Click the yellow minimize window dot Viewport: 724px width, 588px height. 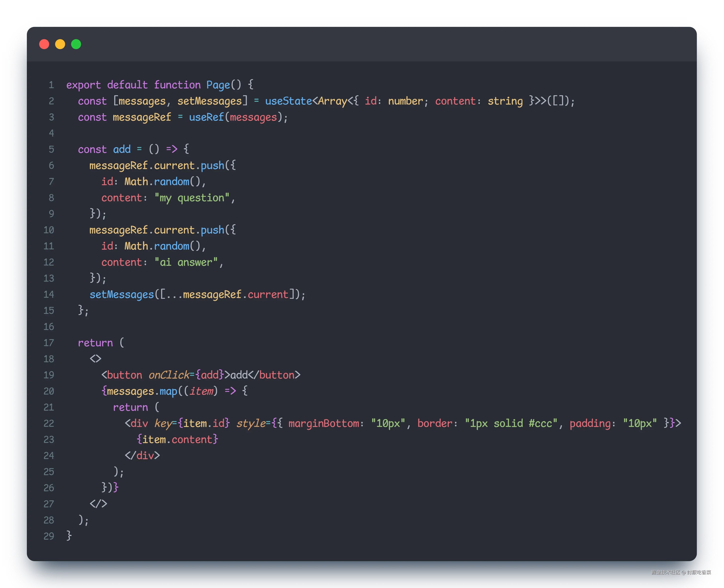click(x=60, y=44)
